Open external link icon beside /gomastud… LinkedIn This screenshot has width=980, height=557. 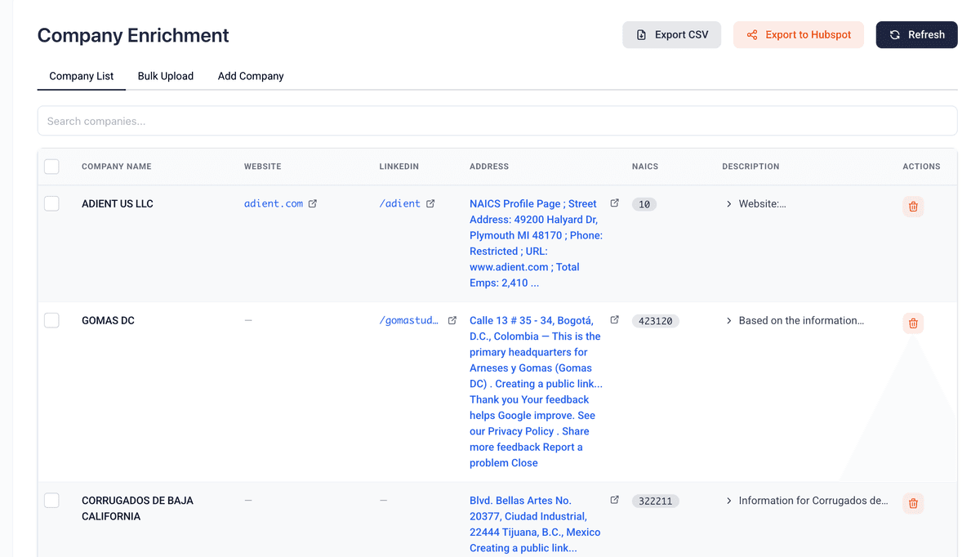[452, 320]
